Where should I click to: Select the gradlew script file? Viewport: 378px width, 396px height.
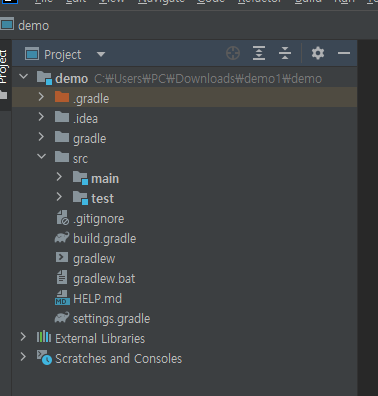tap(94, 259)
